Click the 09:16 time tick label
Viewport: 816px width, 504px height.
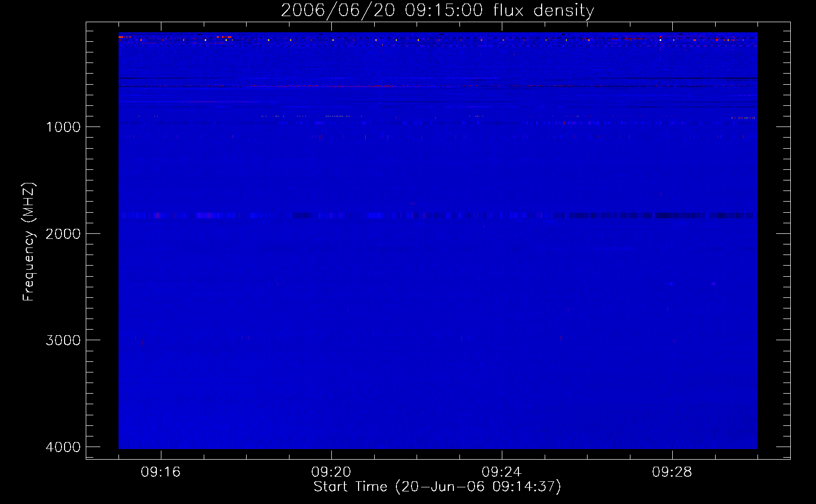(x=161, y=472)
